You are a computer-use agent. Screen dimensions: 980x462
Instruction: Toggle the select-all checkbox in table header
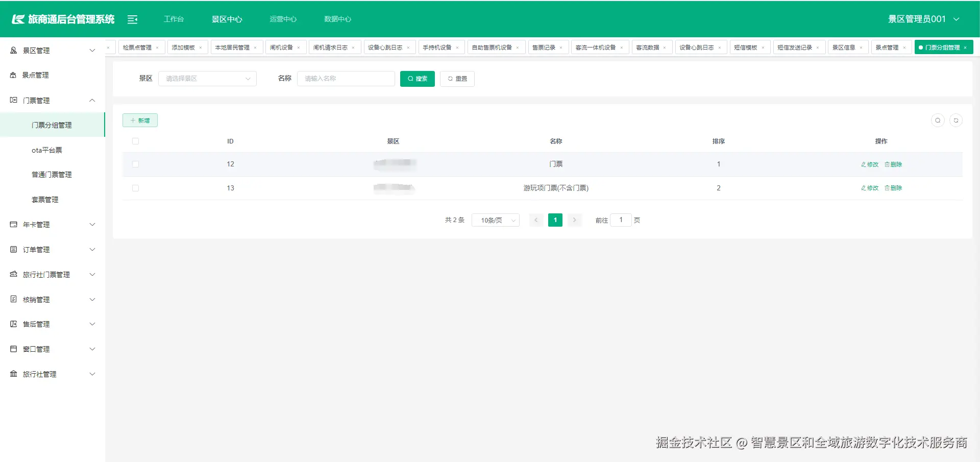point(135,141)
